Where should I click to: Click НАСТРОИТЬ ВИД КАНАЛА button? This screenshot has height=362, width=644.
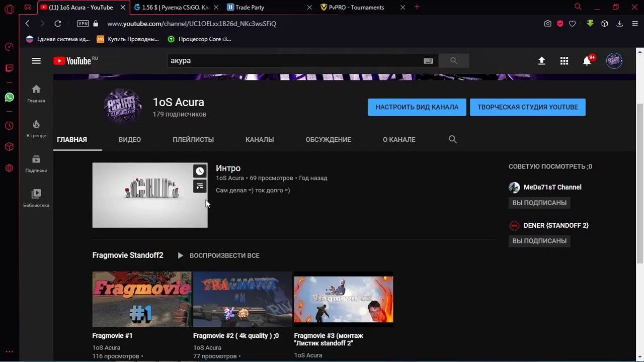click(417, 107)
